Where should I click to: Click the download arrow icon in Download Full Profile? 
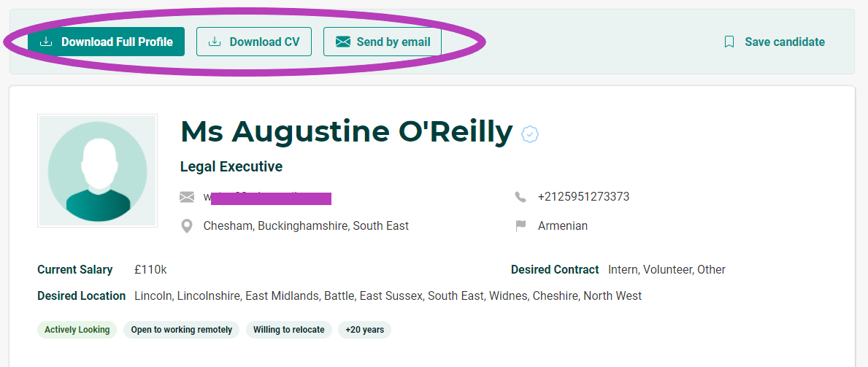click(x=46, y=42)
